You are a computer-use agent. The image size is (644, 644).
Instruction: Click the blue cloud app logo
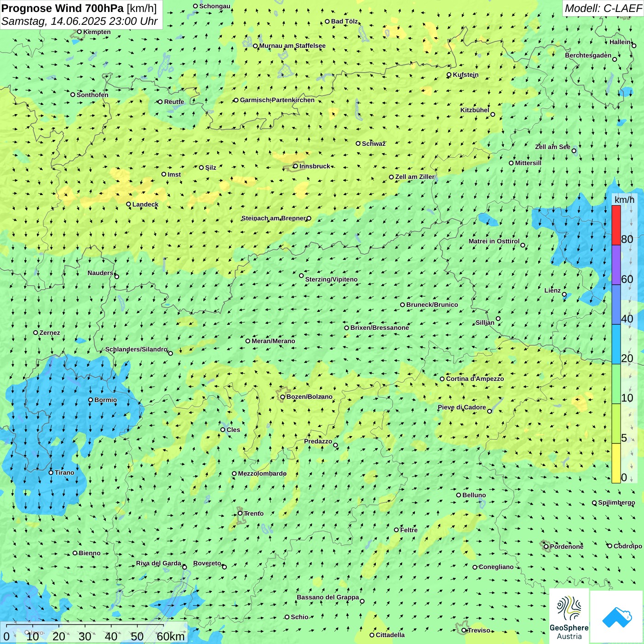click(616, 617)
